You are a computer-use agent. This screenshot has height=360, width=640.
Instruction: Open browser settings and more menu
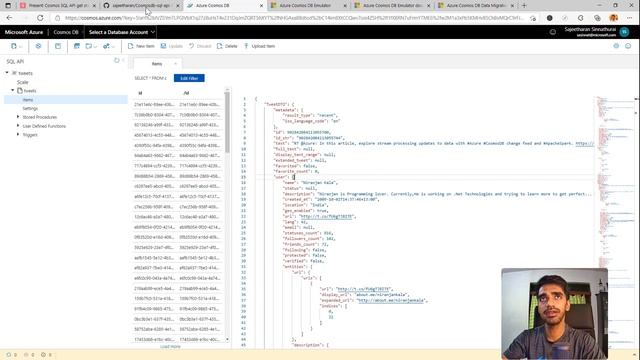click(x=629, y=18)
